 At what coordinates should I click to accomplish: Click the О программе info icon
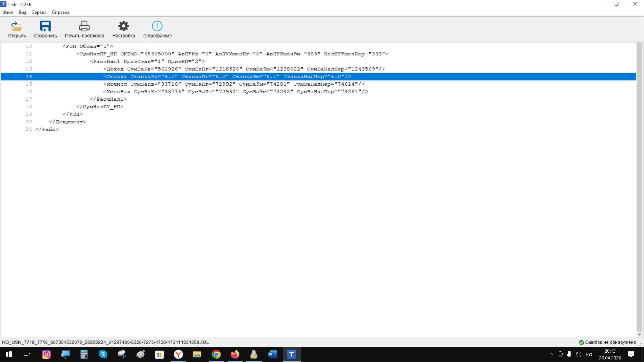click(x=157, y=26)
